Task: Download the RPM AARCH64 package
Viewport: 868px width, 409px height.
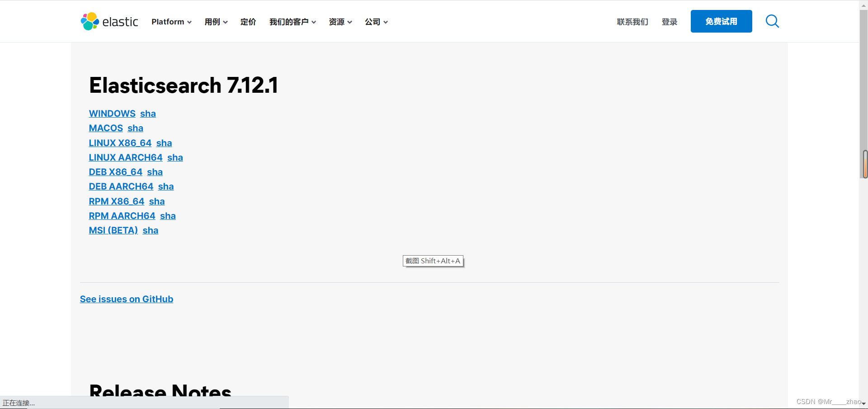Action: point(122,216)
